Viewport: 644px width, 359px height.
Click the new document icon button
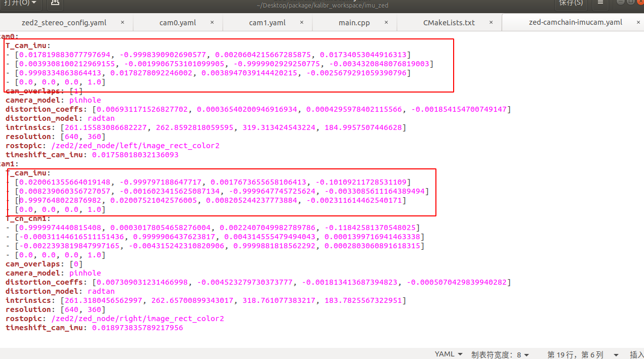pos(55,4)
